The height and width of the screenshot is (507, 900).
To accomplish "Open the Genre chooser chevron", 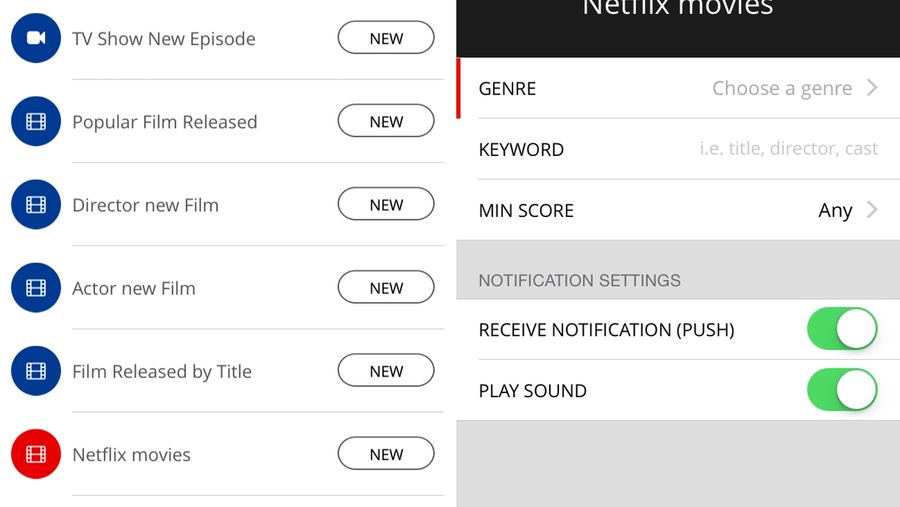I will (x=872, y=88).
